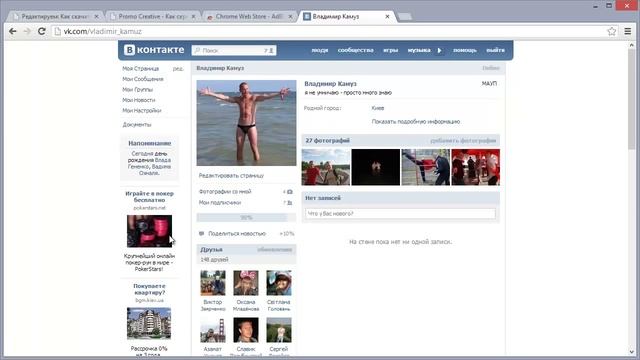Click Поделиться новостью link
This screenshot has width=640, height=360.
237,233
